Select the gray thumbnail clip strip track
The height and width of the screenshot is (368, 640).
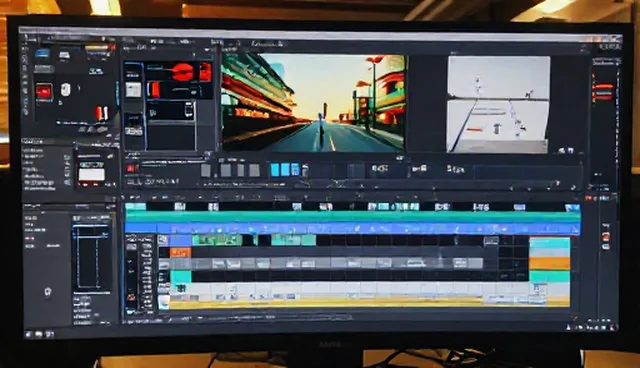327,264
